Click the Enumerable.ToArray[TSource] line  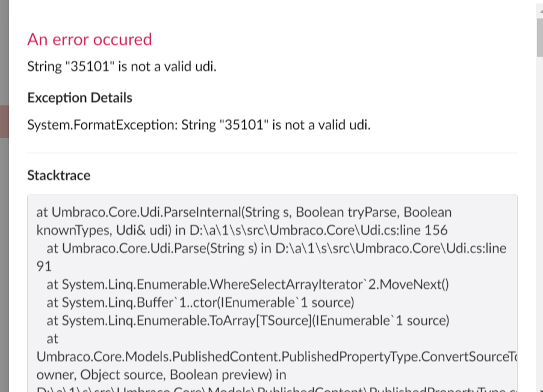[x=248, y=320]
